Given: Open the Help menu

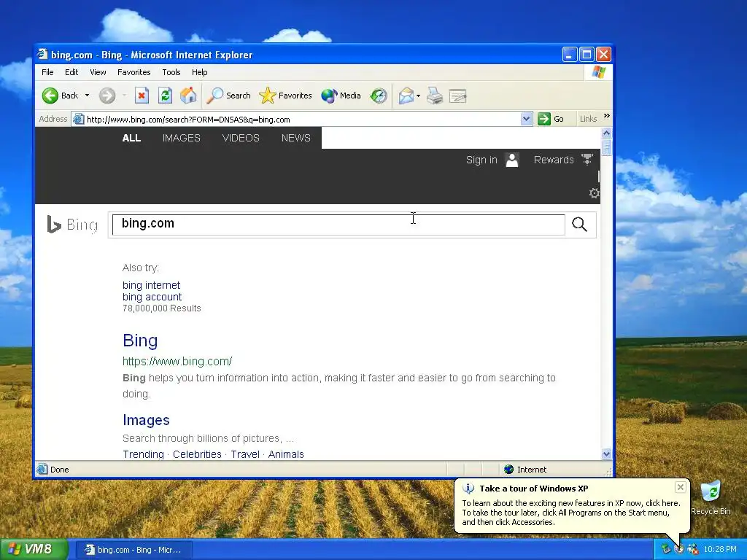Looking at the screenshot, I should click(200, 72).
